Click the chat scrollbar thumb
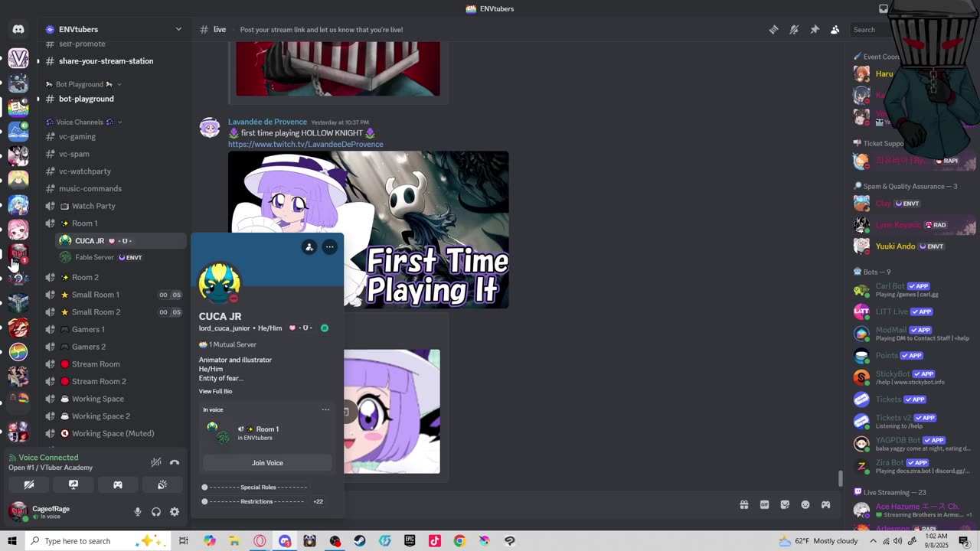The width and height of the screenshot is (980, 551). (x=840, y=478)
